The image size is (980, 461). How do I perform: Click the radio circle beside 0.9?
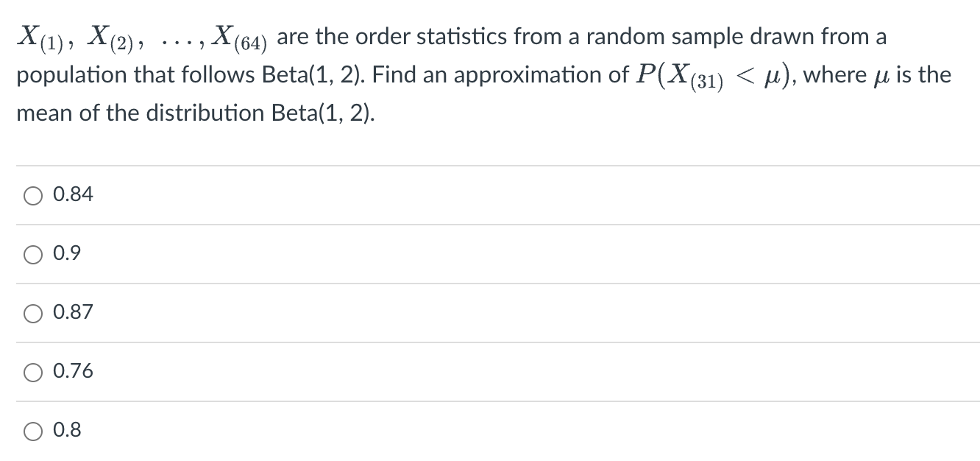coord(32,253)
